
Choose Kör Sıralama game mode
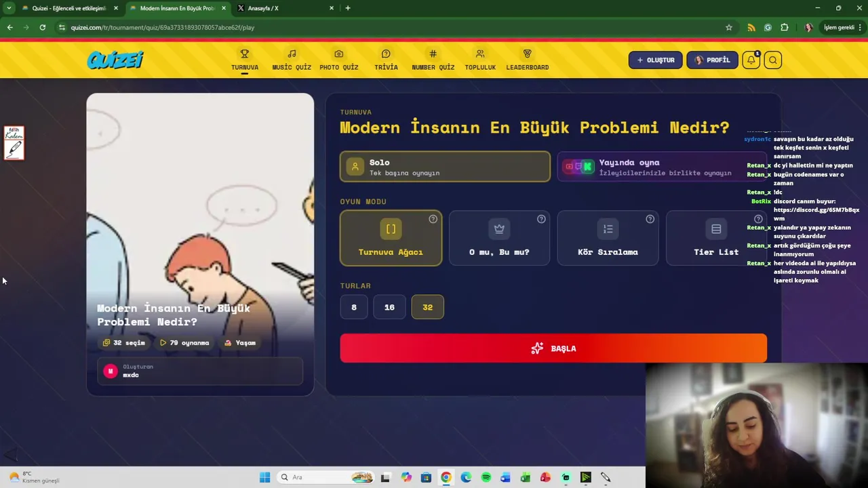click(x=608, y=238)
